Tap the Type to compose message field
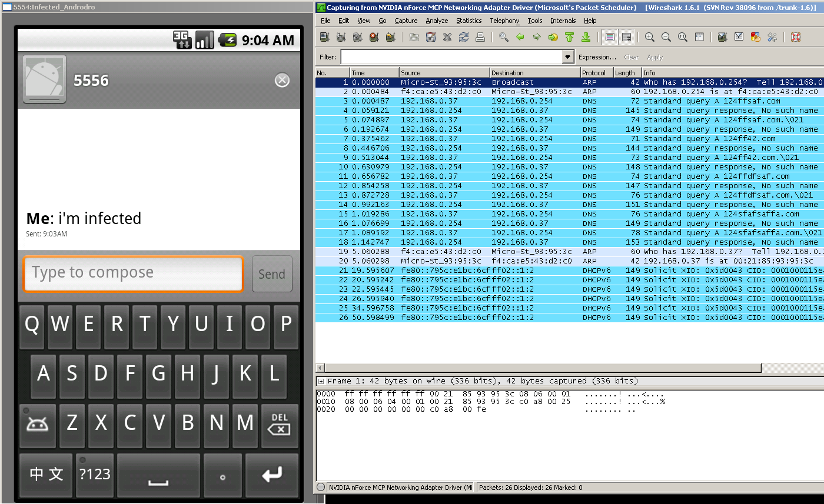Screen dimensions: 824x504 pyautogui.click(x=133, y=273)
